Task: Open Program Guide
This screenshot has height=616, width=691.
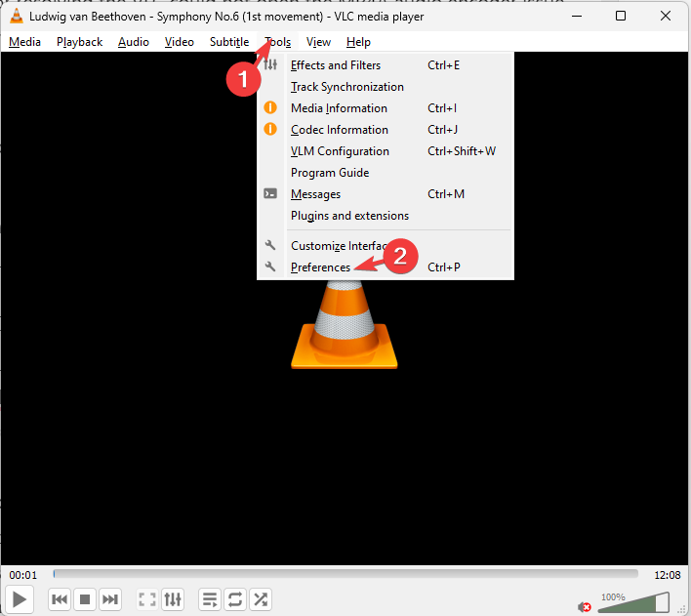Action: pyautogui.click(x=386, y=173)
